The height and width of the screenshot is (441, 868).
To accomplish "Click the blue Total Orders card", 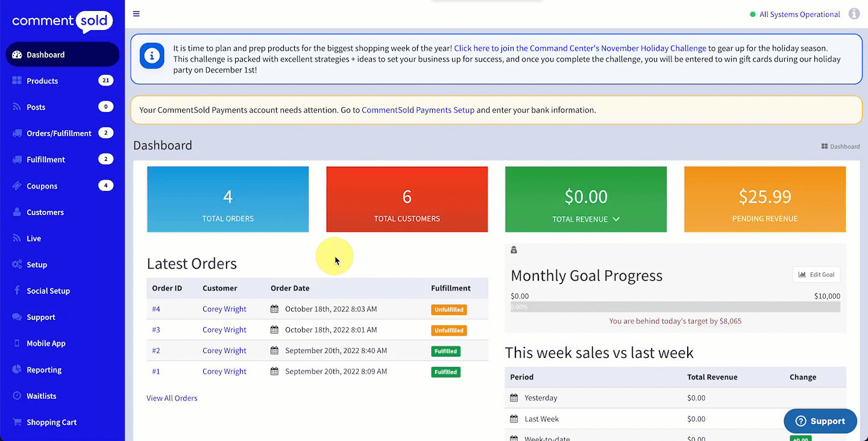I will point(228,199).
